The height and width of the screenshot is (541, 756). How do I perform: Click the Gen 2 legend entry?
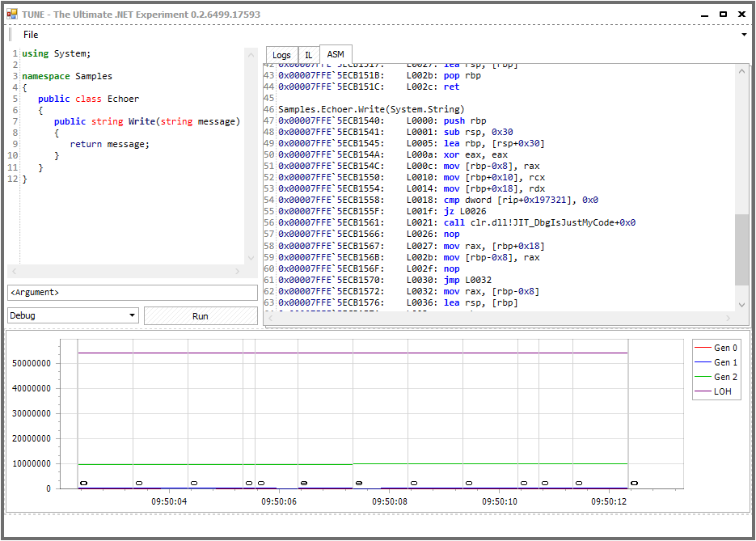pyautogui.click(x=716, y=377)
